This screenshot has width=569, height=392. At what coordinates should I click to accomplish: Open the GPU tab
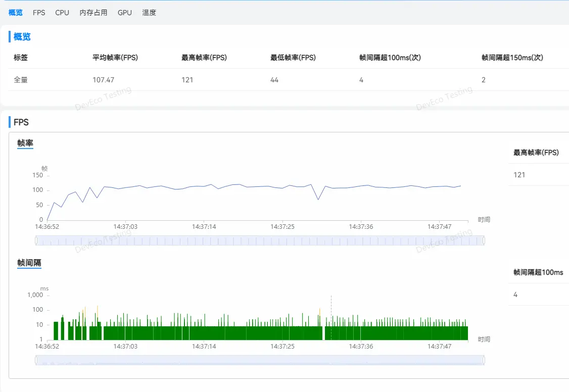tap(124, 13)
